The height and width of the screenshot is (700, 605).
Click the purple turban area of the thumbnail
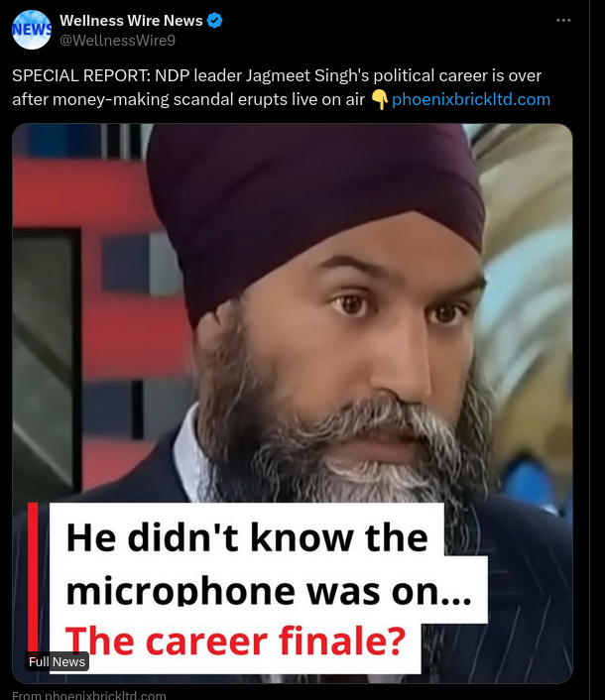(x=312, y=192)
